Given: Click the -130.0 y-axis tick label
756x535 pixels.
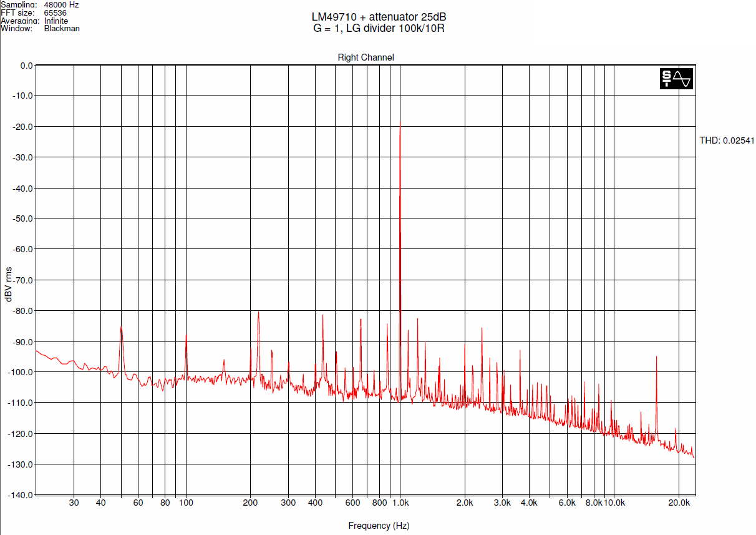Looking at the screenshot, I should point(21,464).
